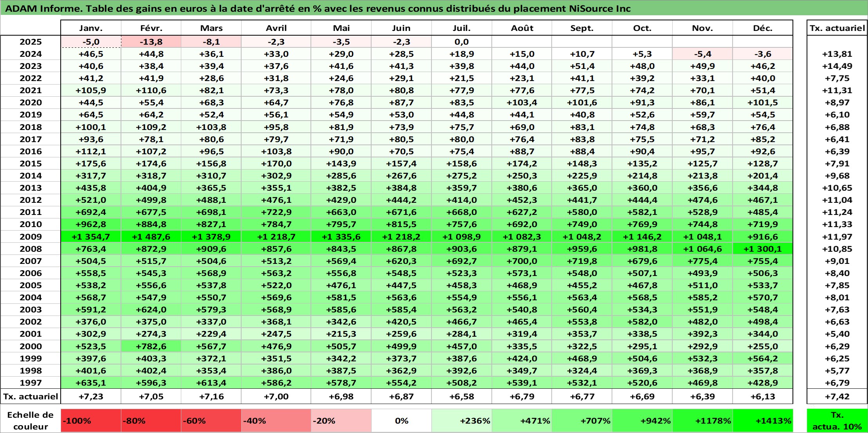This screenshot has height=433, width=868.
Task: Select the +707% green scale swatch
Action: click(x=582, y=420)
